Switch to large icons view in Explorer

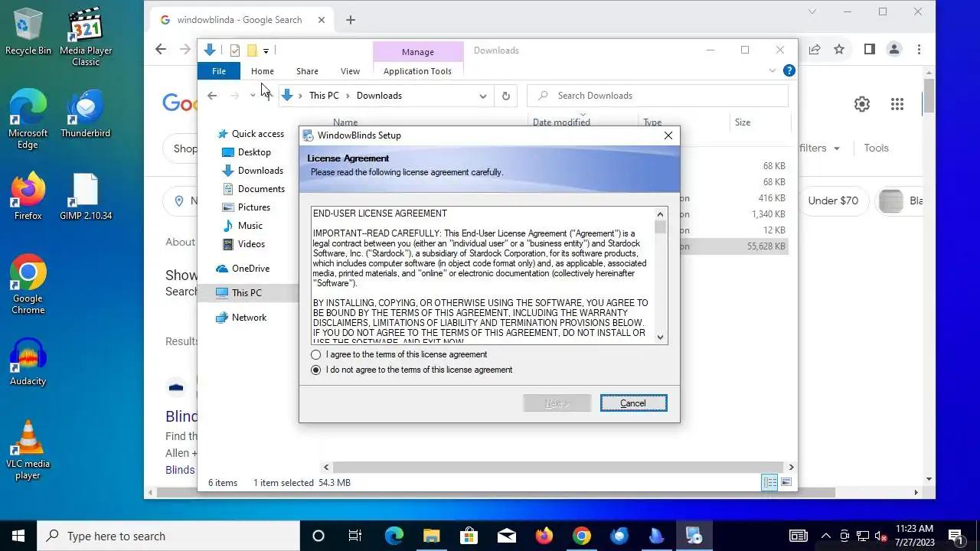[786, 482]
